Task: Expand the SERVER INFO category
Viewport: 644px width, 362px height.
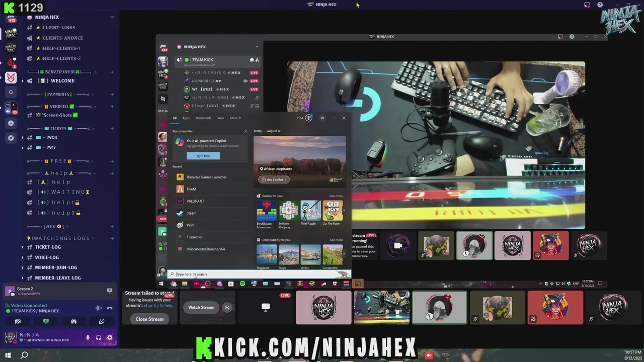Action: tap(59, 72)
